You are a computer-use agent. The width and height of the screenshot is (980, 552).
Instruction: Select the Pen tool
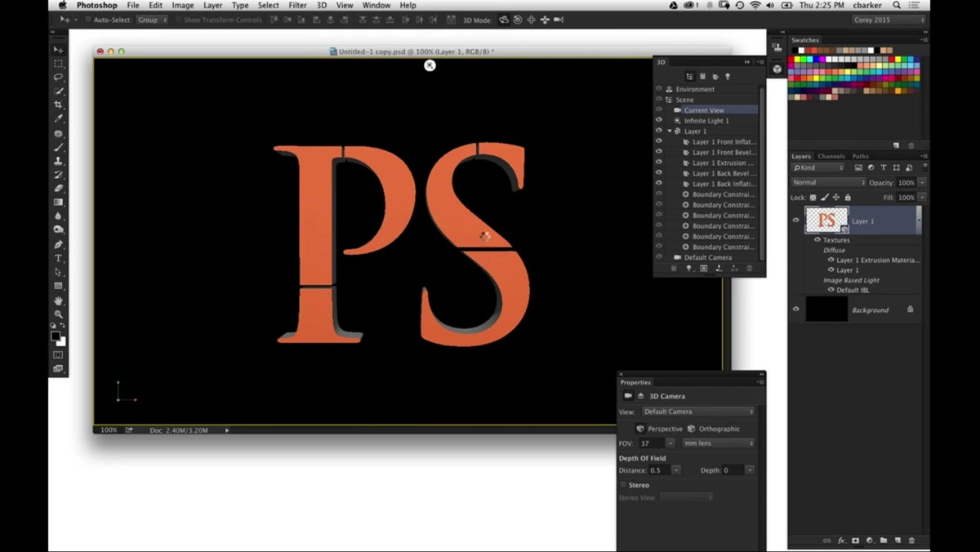tap(58, 244)
